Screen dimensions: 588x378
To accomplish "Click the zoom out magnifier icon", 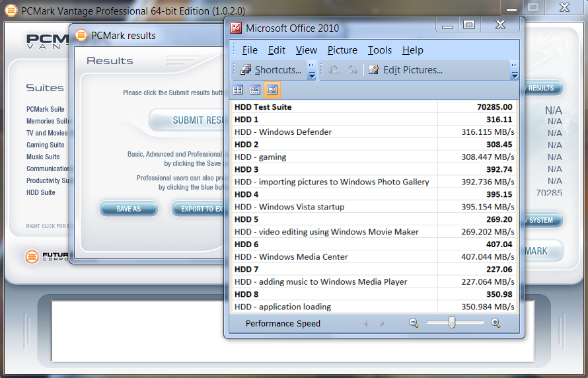I will pyautogui.click(x=414, y=323).
